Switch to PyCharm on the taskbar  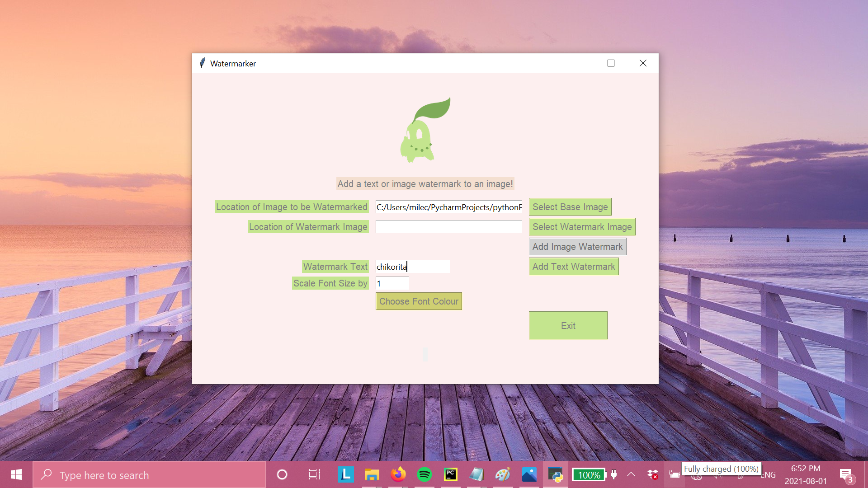coord(451,475)
